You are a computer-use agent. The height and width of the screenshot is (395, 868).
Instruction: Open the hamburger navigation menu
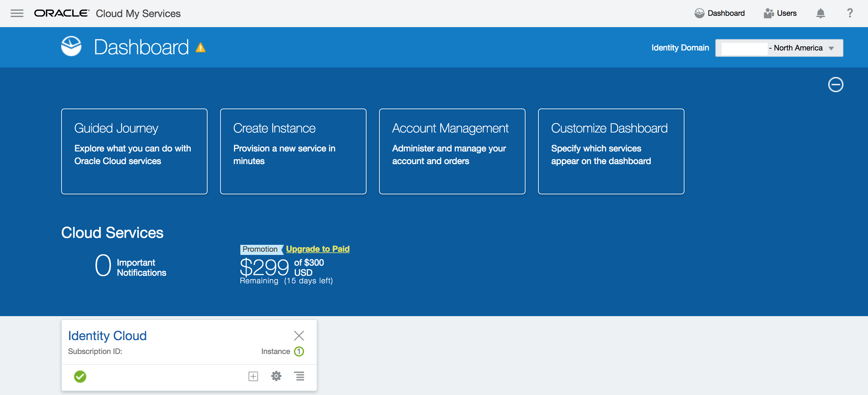tap(17, 13)
